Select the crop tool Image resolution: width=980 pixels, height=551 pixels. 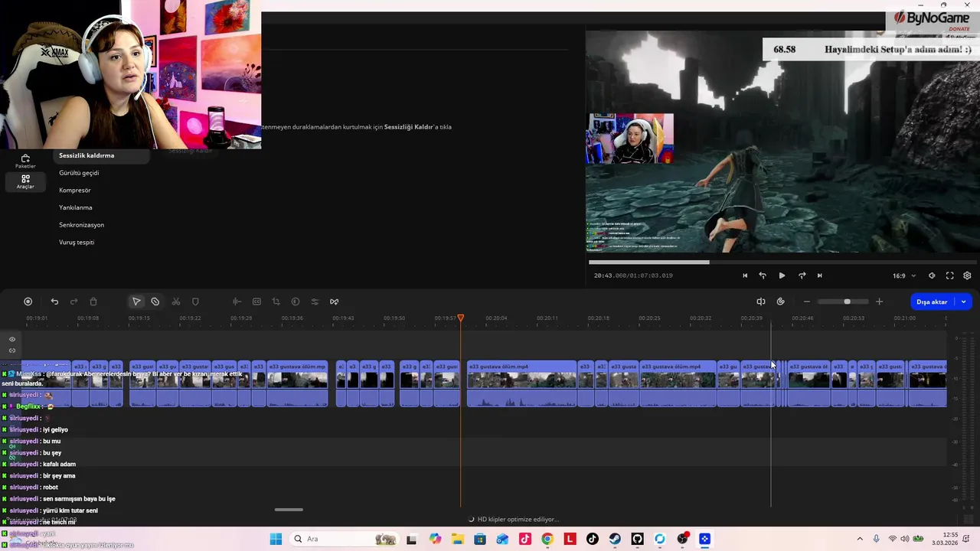(276, 302)
